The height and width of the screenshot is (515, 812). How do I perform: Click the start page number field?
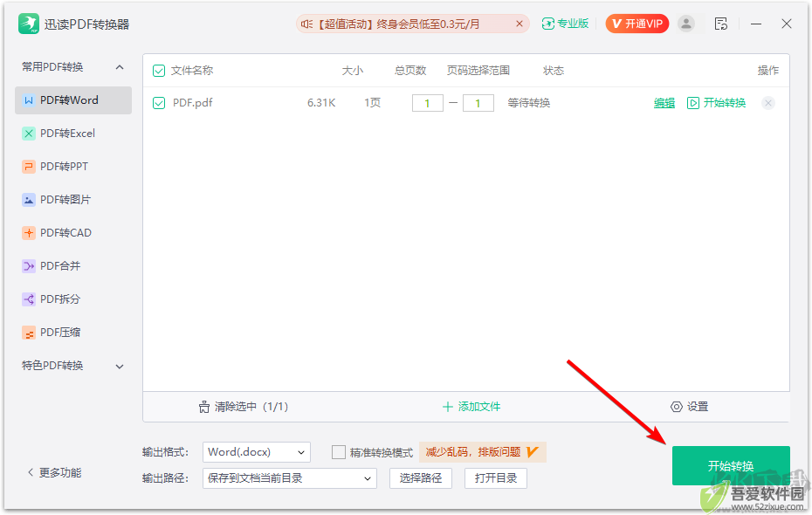click(x=427, y=103)
